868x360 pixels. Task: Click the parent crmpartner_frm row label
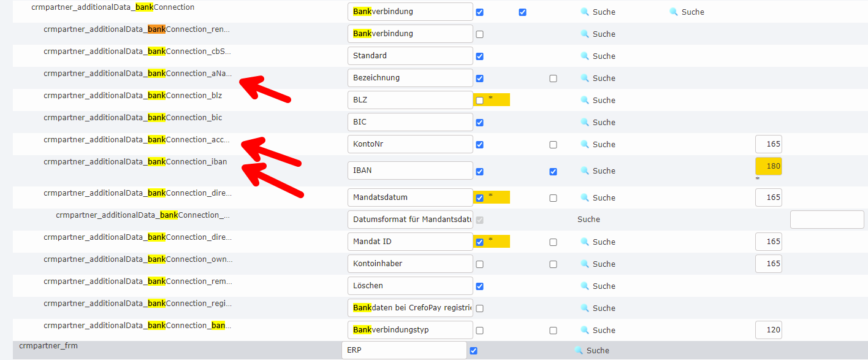click(x=48, y=346)
